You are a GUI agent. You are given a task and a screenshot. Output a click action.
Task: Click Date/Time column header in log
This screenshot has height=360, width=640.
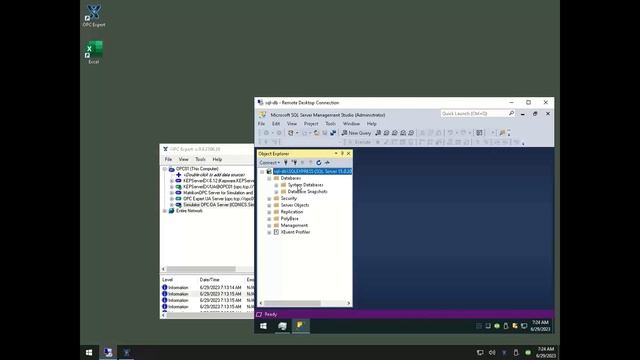[x=210, y=280]
